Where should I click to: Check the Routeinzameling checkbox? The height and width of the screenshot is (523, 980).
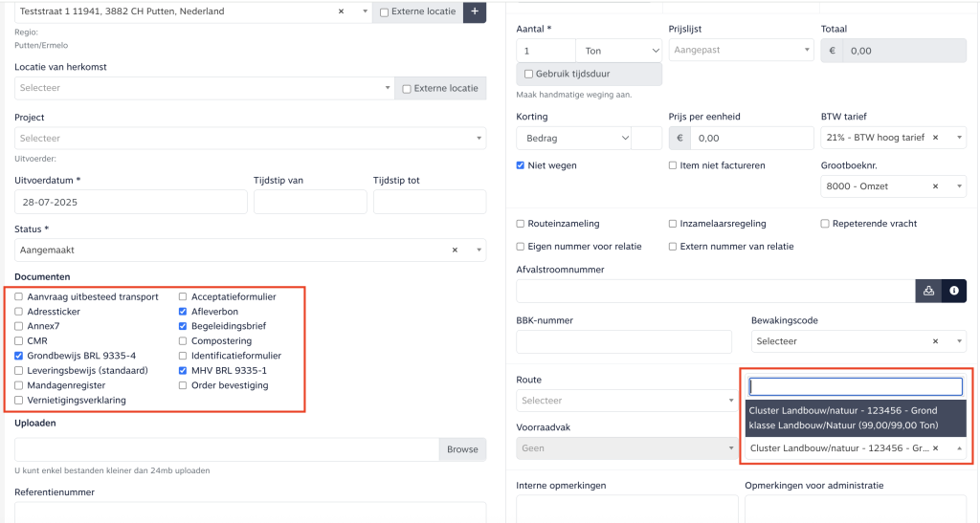click(521, 224)
